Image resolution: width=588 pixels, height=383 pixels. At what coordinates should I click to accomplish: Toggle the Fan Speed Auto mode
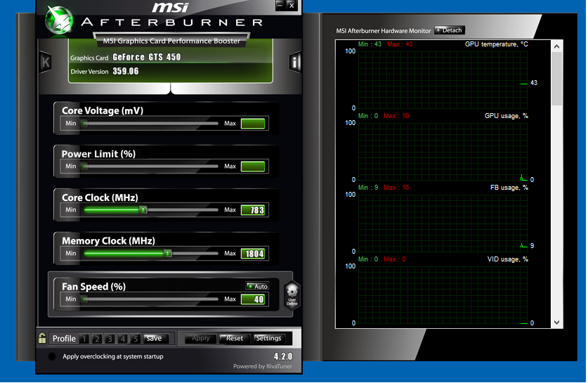[257, 286]
